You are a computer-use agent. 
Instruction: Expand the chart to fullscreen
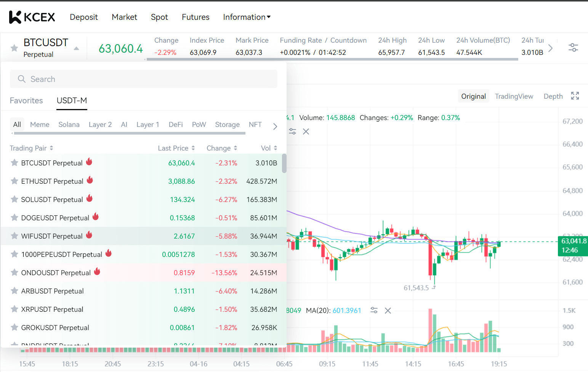click(x=575, y=96)
